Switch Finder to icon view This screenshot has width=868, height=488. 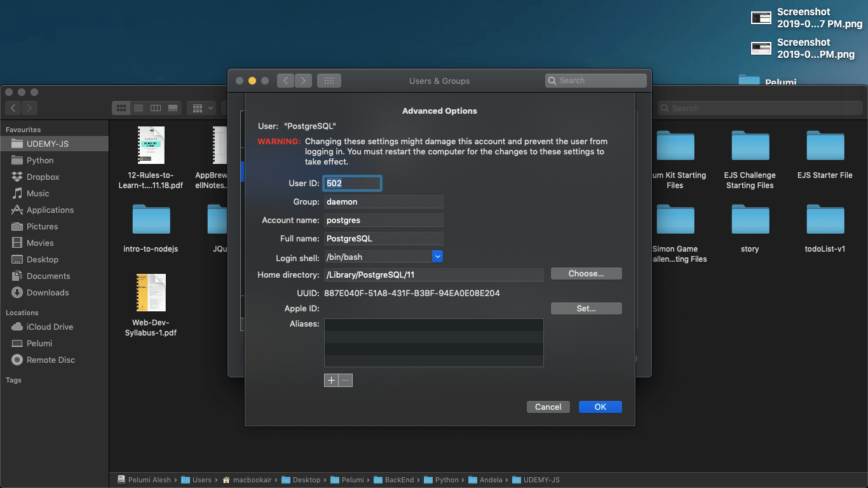point(121,108)
